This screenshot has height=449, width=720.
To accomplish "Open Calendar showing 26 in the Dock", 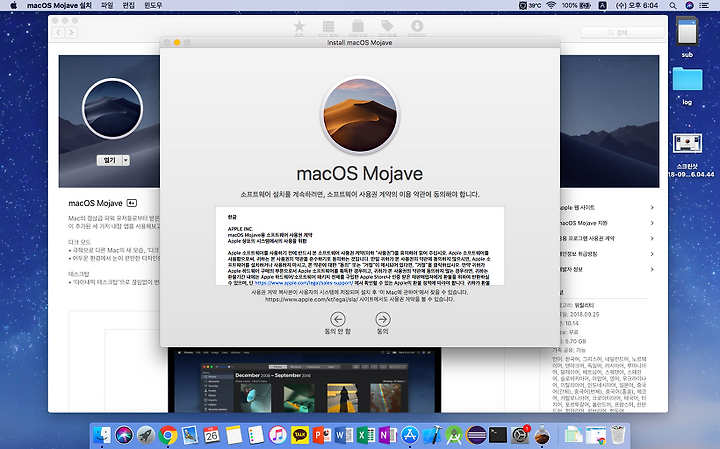I will pyautogui.click(x=212, y=435).
